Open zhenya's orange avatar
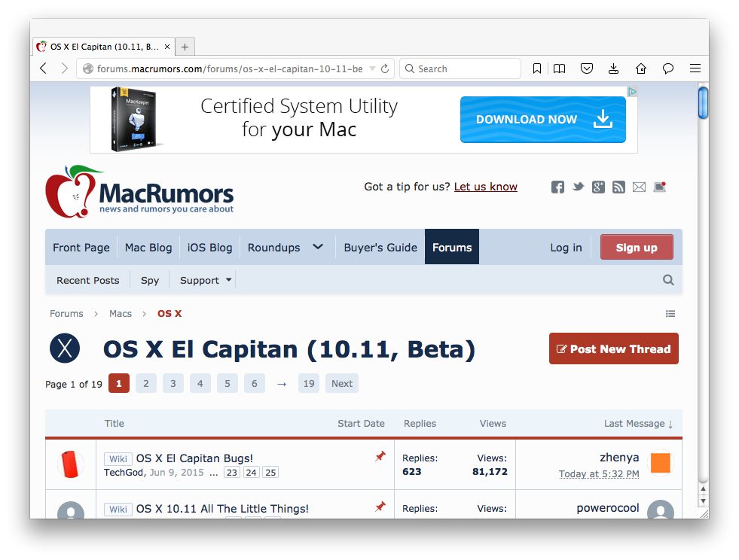This screenshot has width=739, height=560. click(x=661, y=463)
